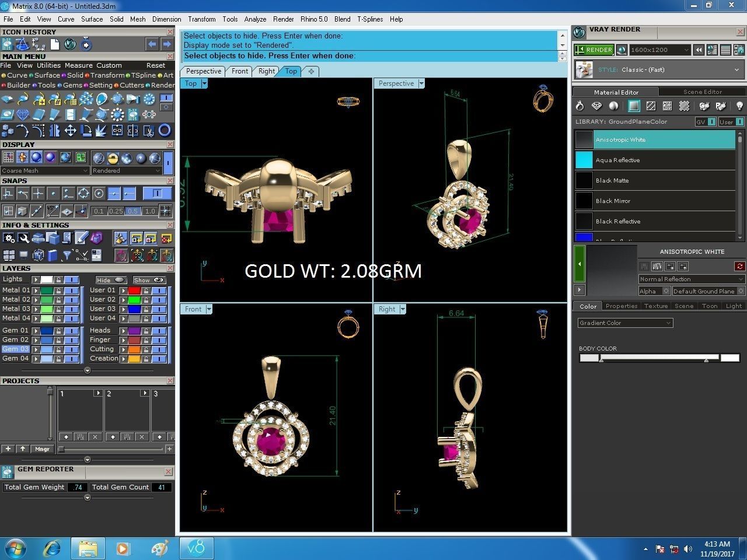The width and height of the screenshot is (747, 560).
Task: Click the Mngr button in Projects
Action: [x=43, y=449]
